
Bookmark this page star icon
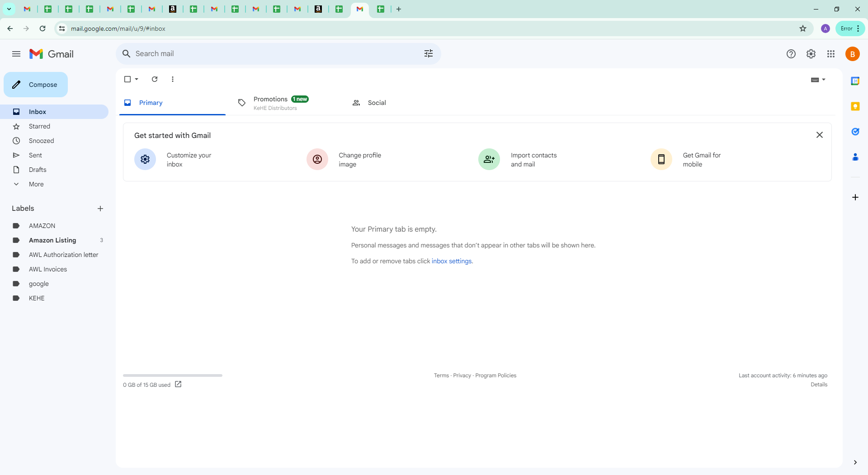803,28
